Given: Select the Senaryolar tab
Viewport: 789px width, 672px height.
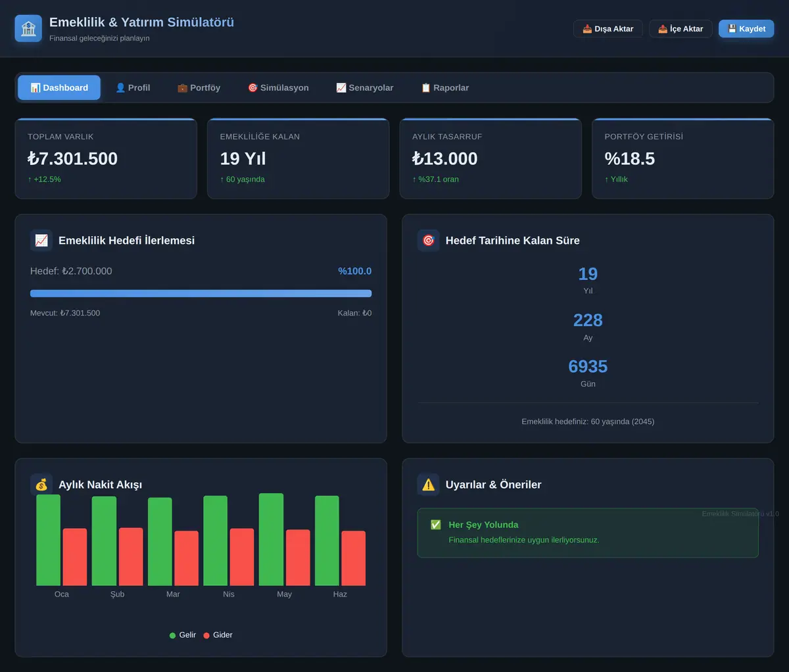Looking at the screenshot, I should pyautogui.click(x=365, y=87).
